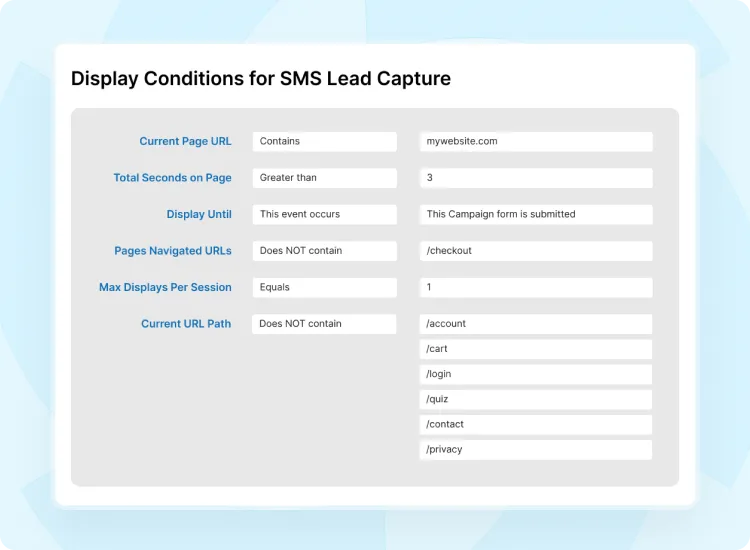
Task: Click the mywebsite.com value field
Action: [x=536, y=142]
